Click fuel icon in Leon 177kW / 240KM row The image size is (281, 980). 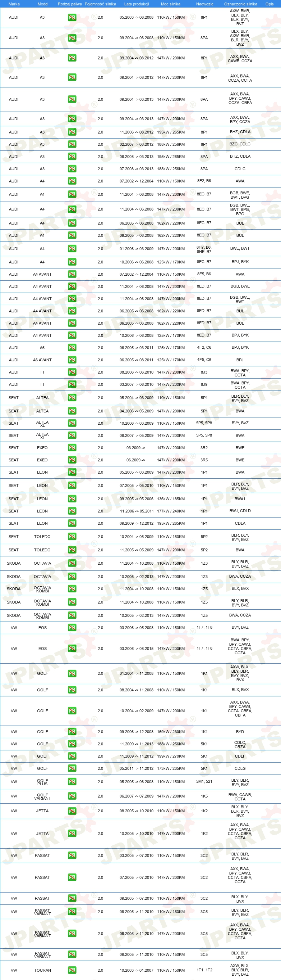coord(72,511)
